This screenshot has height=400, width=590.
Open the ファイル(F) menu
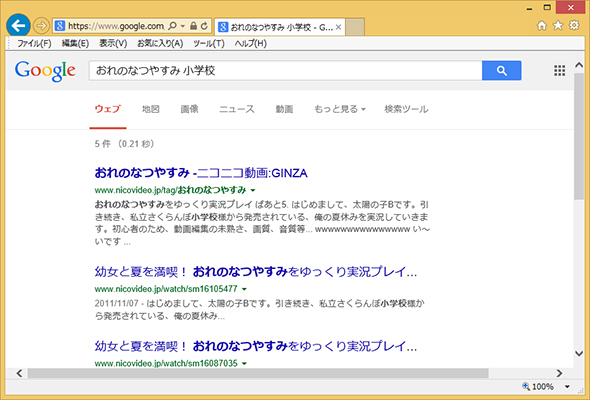click(34, 43)
